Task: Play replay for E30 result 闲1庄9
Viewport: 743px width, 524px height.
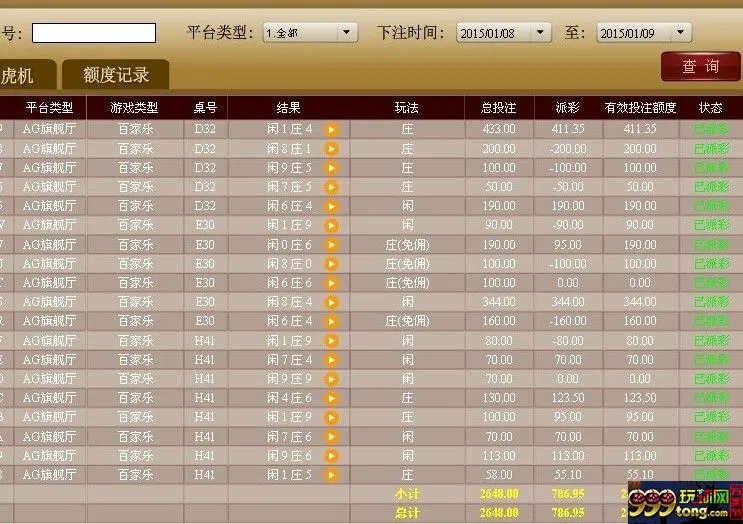Action: coord(332,225)
